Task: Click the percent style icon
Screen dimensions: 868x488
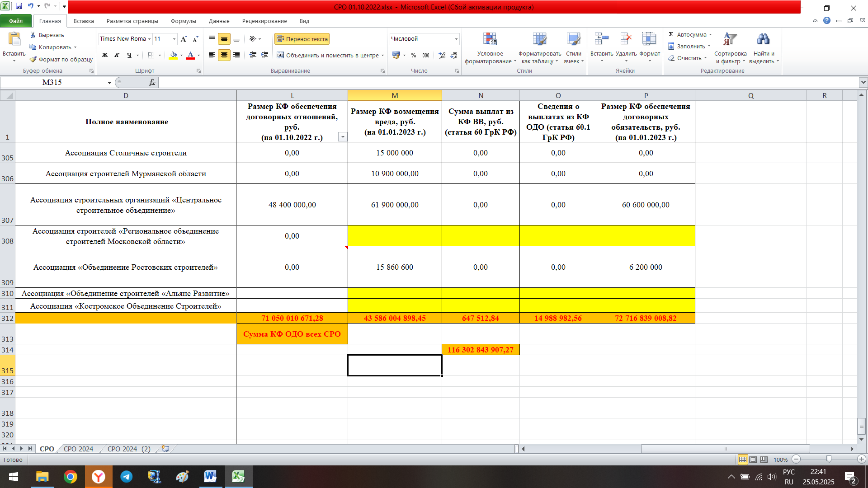Action: [413, 55]
